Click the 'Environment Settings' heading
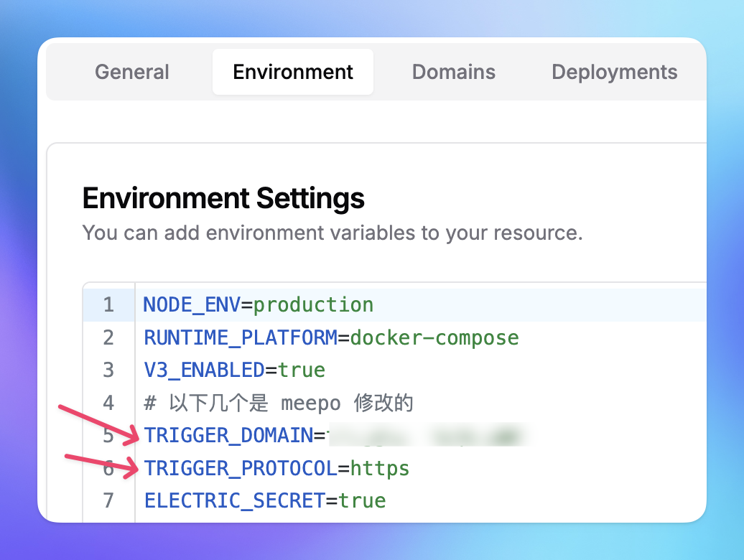 [x=223, y=198]
